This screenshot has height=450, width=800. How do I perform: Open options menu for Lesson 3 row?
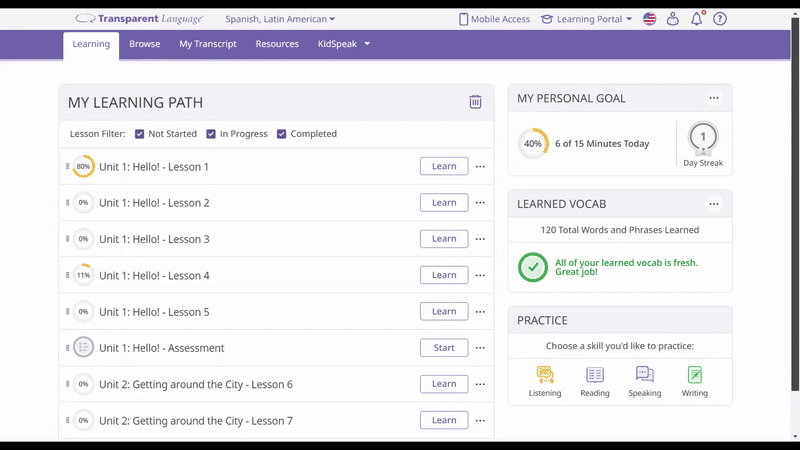(480, 239)
